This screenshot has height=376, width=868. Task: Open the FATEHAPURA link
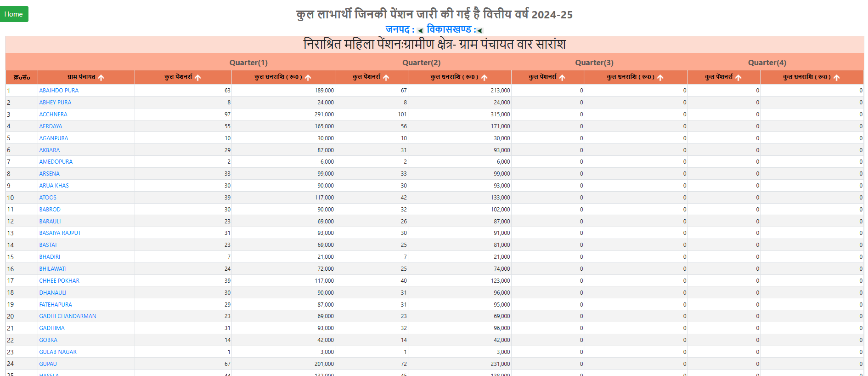coord(56,305)
